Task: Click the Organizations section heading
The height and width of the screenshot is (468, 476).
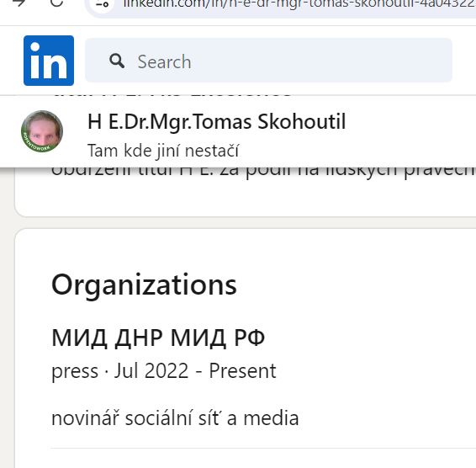Action: [x=144, y=285]
